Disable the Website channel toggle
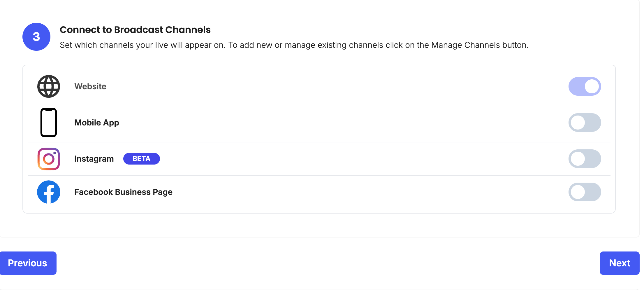644x290 pixels. [x=585, y=86]
